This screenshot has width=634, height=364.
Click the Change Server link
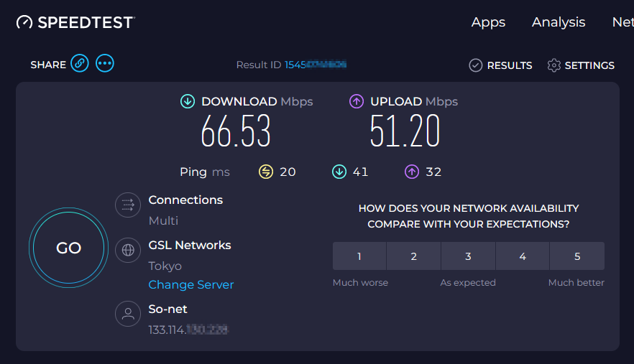[x=191, y=285]
